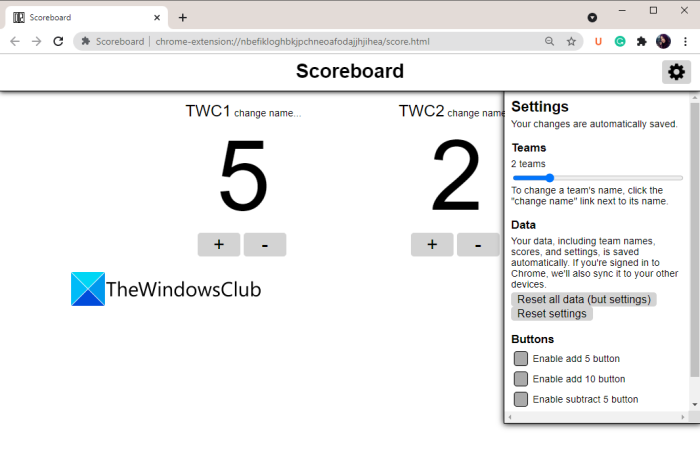Screen dimensions: 700x452
Task: Open the tab search dropdown circle
Action: click(x=592, y=17)
